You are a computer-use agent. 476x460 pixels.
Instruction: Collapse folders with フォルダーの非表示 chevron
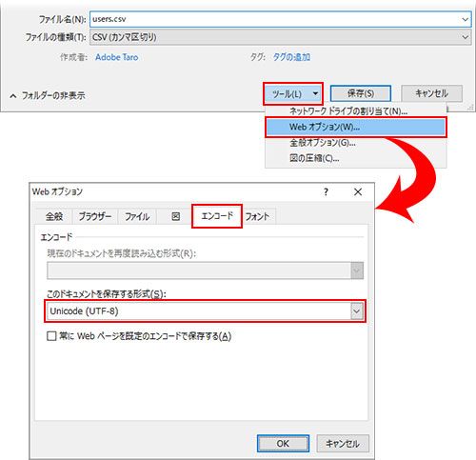[x=13, y=95]
